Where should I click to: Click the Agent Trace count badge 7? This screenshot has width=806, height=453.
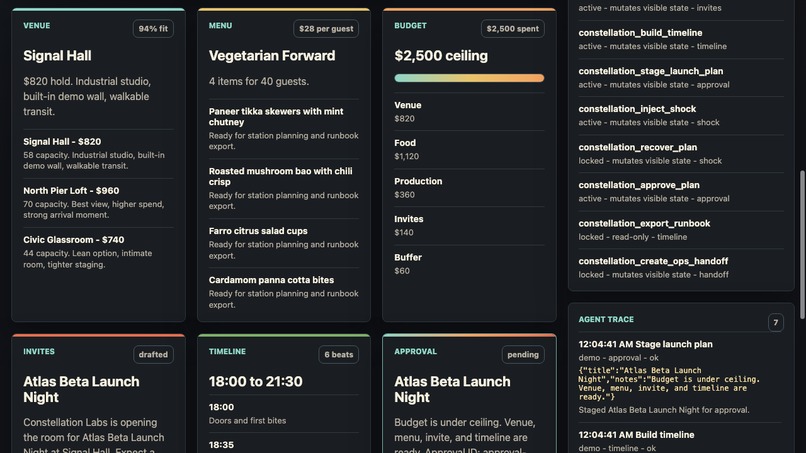pos(776,323)
